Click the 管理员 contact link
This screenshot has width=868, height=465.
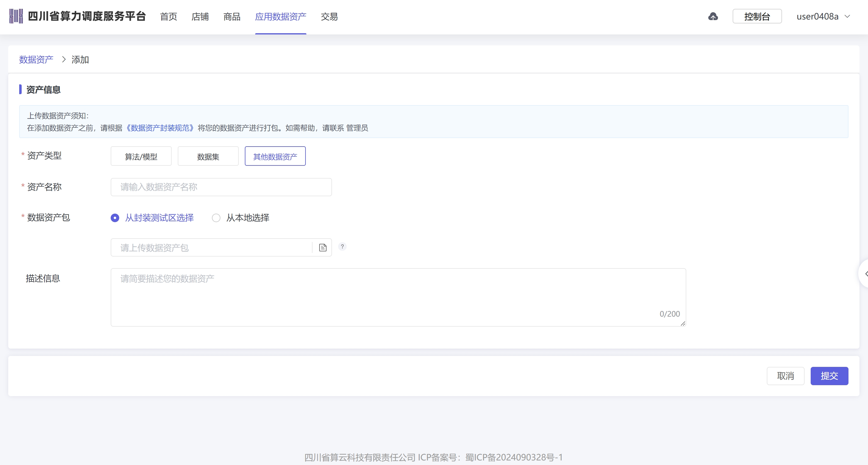point(357,128)
